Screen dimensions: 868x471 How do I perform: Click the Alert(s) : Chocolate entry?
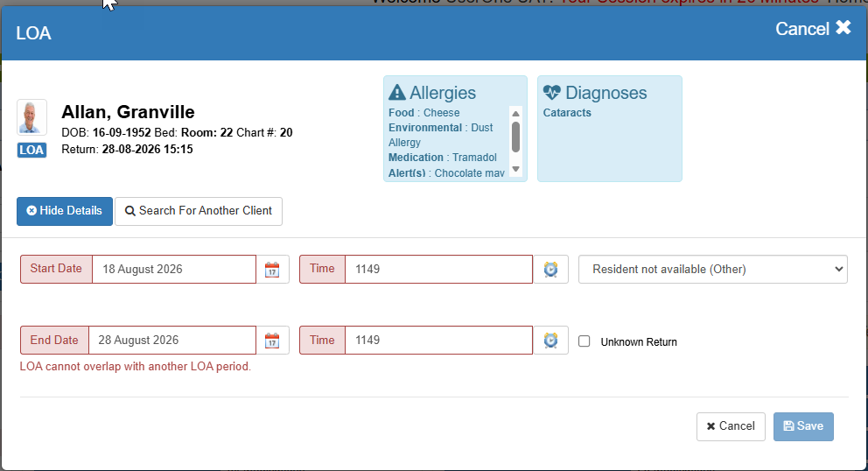click(446, 172)
